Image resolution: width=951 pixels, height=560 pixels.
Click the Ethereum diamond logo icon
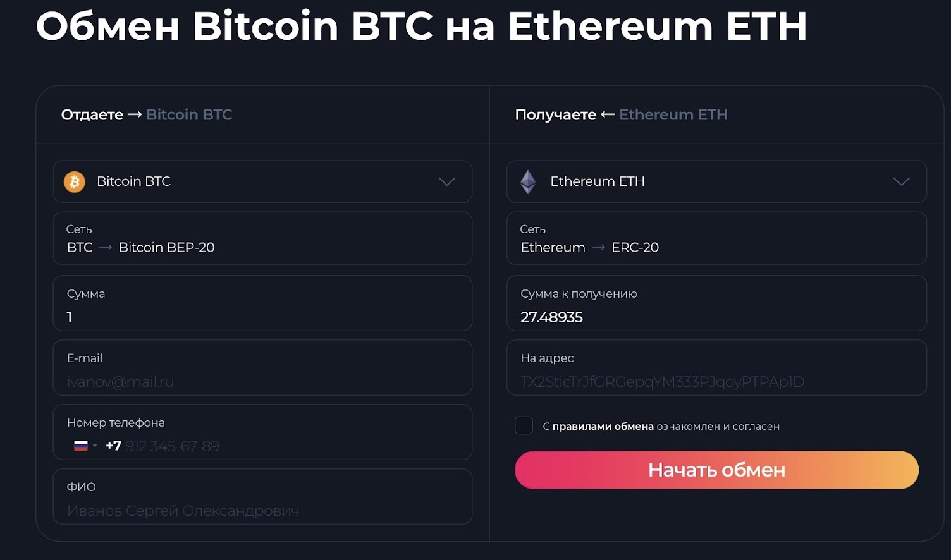[x=528, y=182]
